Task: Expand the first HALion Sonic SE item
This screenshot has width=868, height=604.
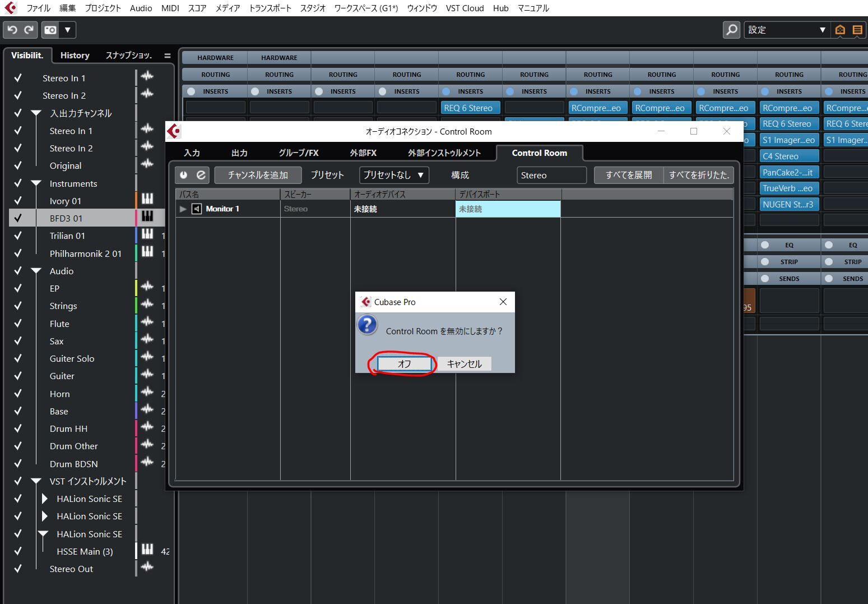Action: click(x=45, y=499)
